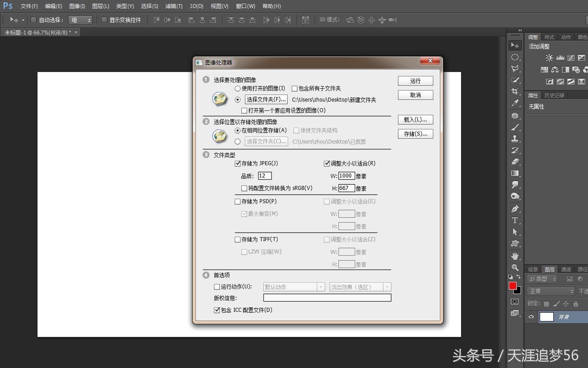
Task: Open the layer blend mode 正常 dropdown
Action: coord(551,291)
